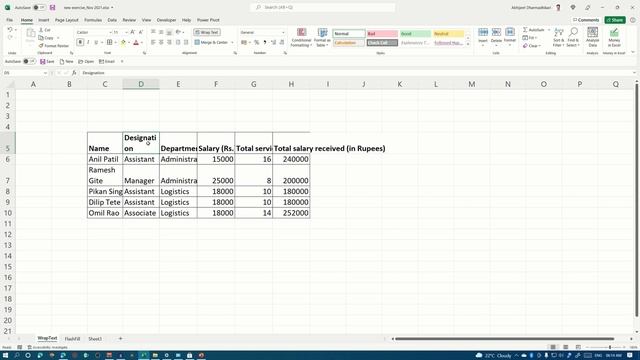Center text horizontally
Screen dimensions: 640x360
coord(161,42)
